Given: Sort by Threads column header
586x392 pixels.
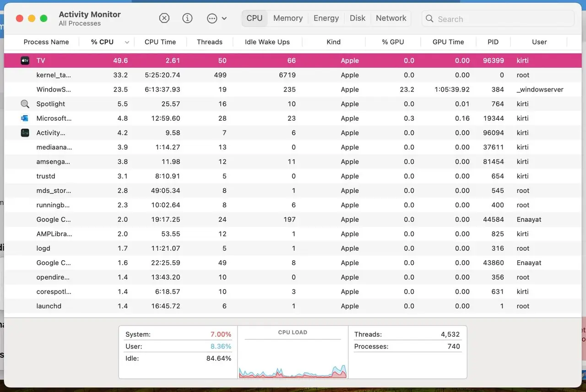Looking at the screenshot, I should (x=210, y=42).
